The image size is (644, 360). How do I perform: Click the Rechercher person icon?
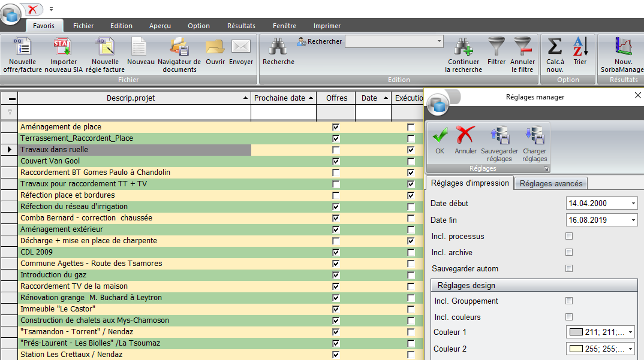pyautogui.click(x=302, y=41)
